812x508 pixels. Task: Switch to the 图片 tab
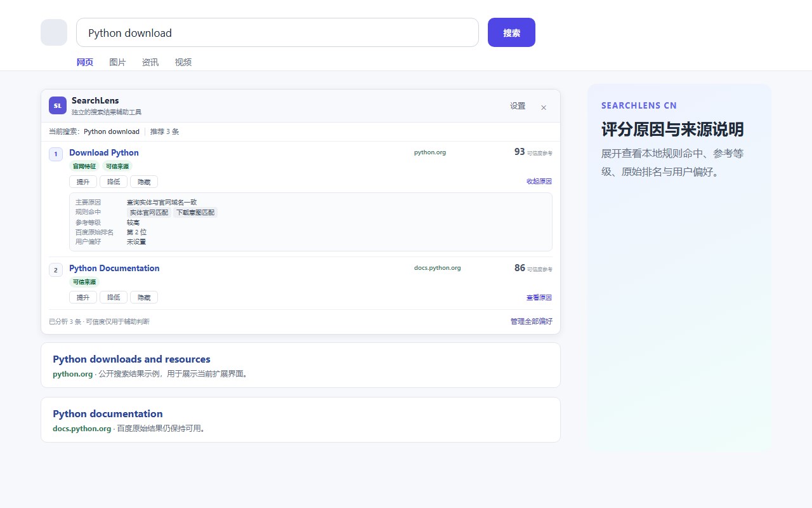[x=117, y=62]
